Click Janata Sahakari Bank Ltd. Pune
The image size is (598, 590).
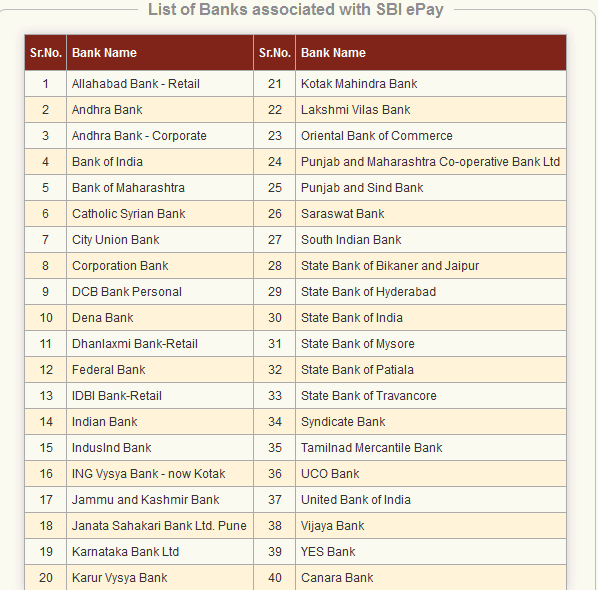pyautogui.click(x=159, y=526)
